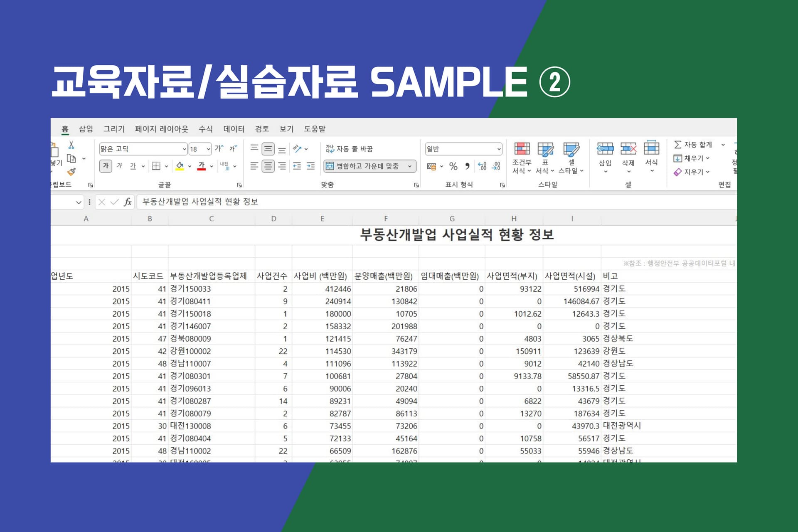The width and height of the screenshot is (798, 532).
Task: Apply comma style format
Action: [x=468, y=166]
